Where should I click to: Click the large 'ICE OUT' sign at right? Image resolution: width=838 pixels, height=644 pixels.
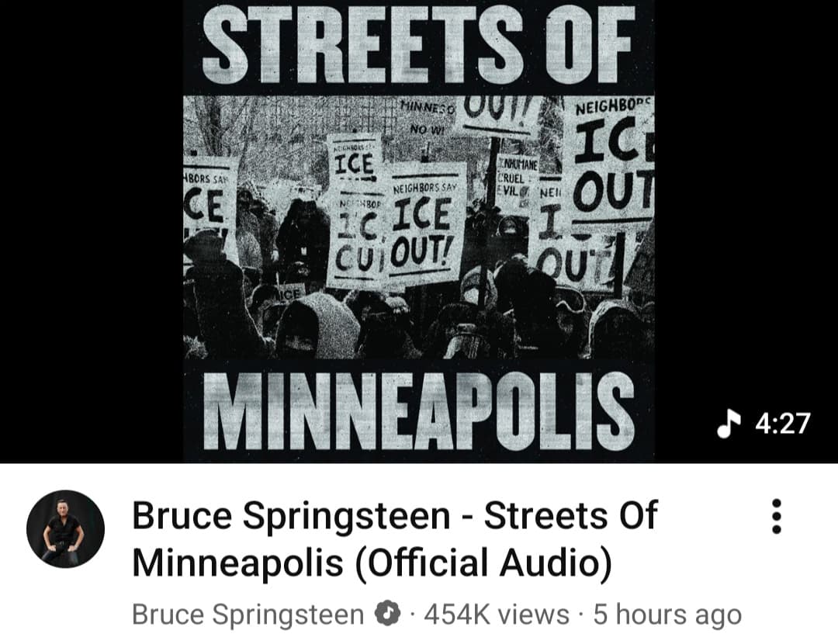pos(614,159)
